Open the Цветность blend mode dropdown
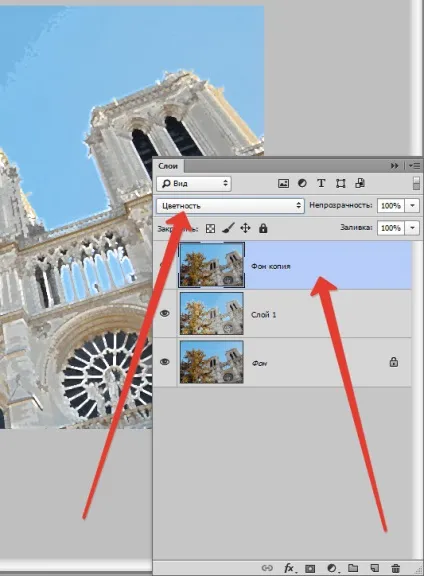 tap(230, 206)
